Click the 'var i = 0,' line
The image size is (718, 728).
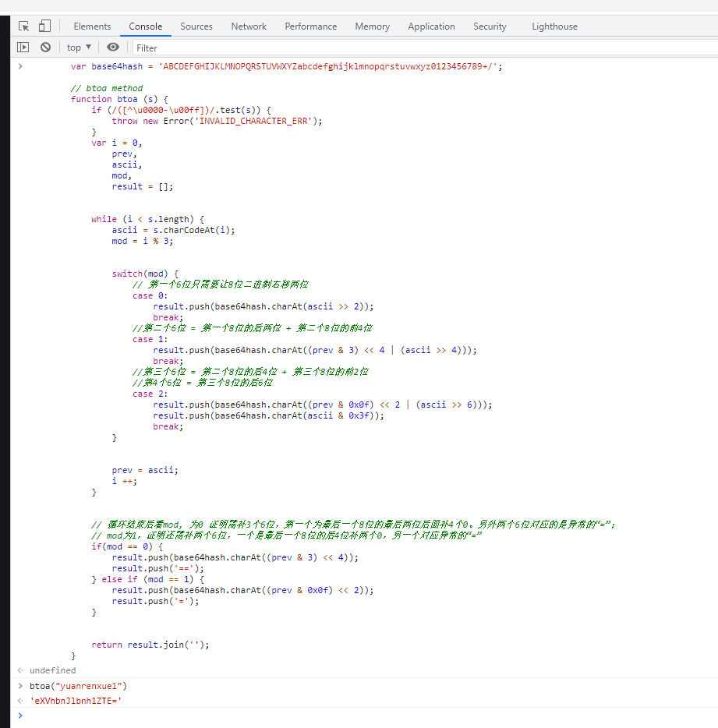pyautogui.click(x=117, y=143)
